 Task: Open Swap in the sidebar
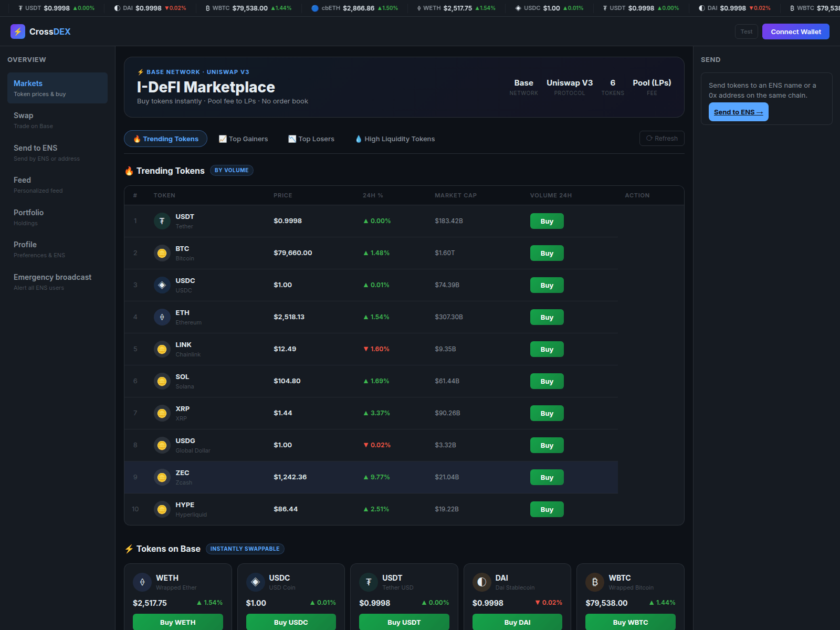pyautogui.click(x=57, y=120)
